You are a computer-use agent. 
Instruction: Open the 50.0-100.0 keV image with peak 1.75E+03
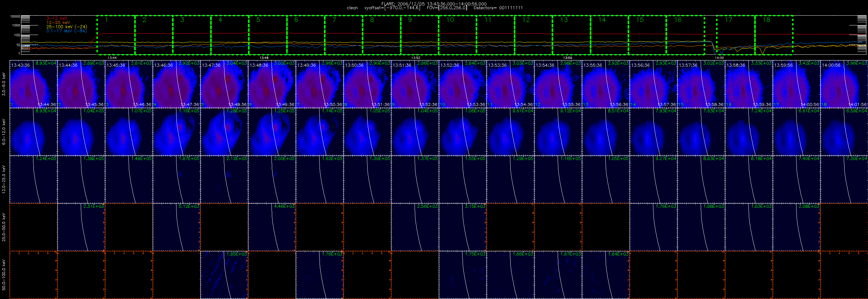pos(463,275)
